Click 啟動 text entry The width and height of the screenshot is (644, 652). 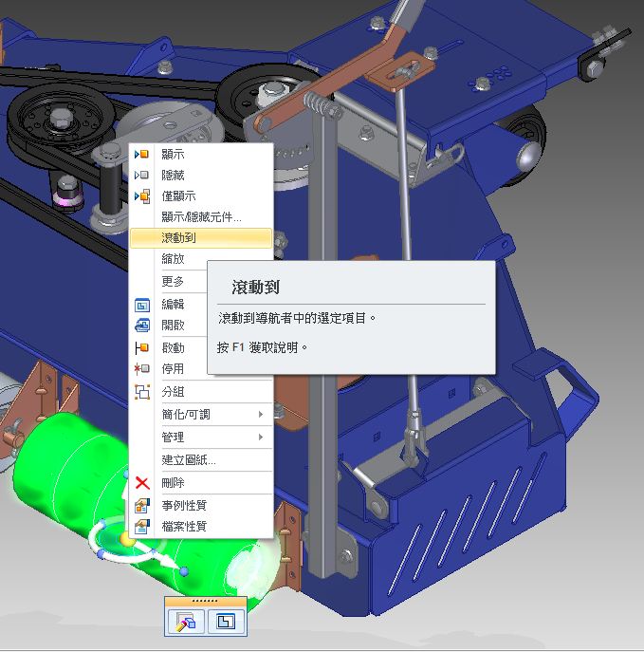click(173, 348)
